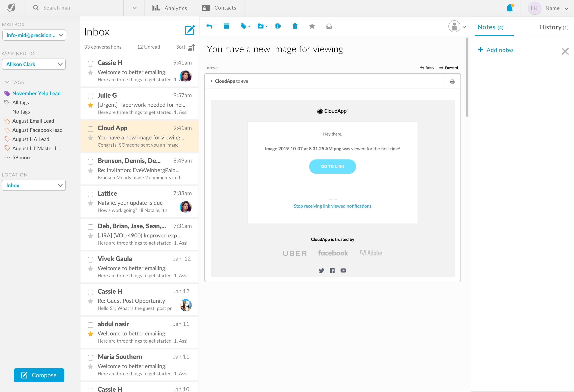The image size is (574, 392).
Task: Click the reply arrow icon in toolbar
Action: 209,26
